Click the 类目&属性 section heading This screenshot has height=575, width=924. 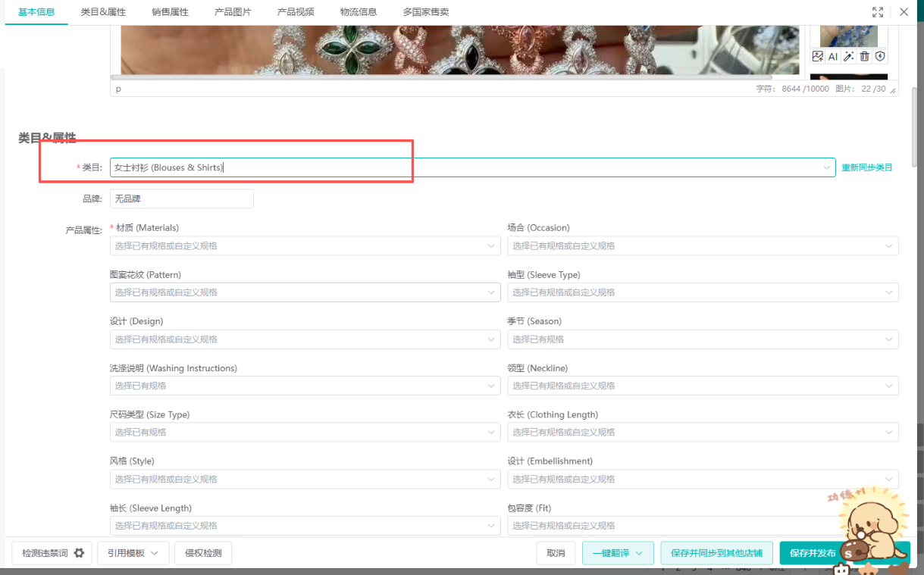point(47,138)
